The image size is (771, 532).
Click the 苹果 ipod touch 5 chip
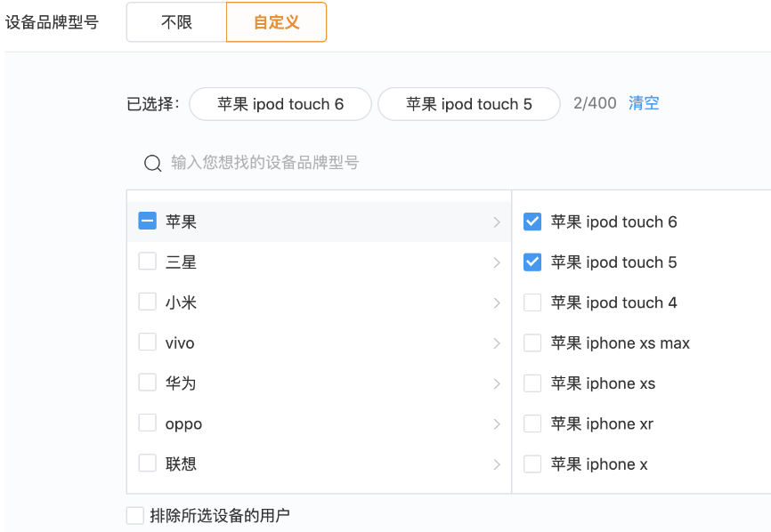(x=469, y=104)
